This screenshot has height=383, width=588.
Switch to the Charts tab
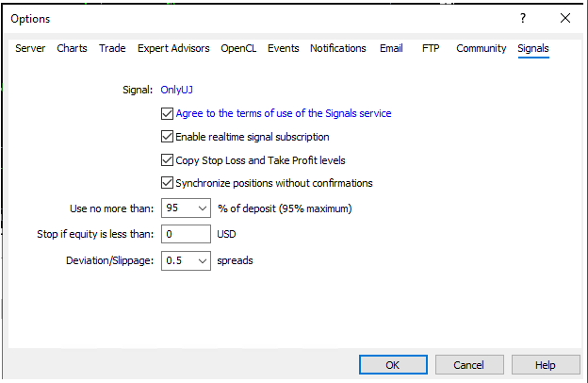(72, 48)
